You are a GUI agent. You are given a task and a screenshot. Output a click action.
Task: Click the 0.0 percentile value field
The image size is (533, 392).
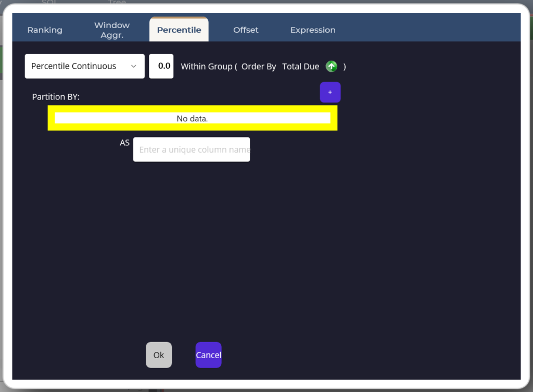point(161,66)
